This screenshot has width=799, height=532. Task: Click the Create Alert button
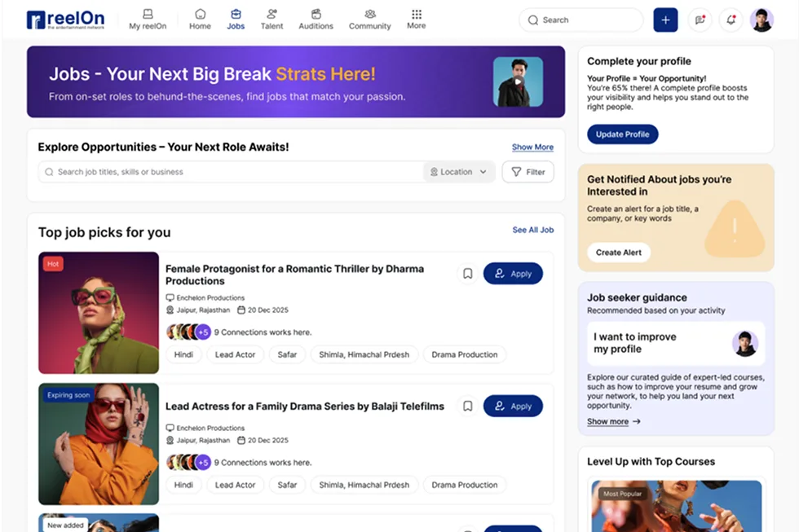[x=618, y=253]
